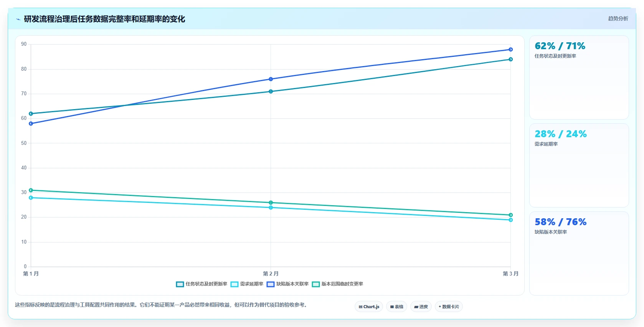Click the 缺陷版本关联率 point at 第 3 月
The height and width of the screenshot is (327, 644).
pyautogui.click(x=511, y=50)
